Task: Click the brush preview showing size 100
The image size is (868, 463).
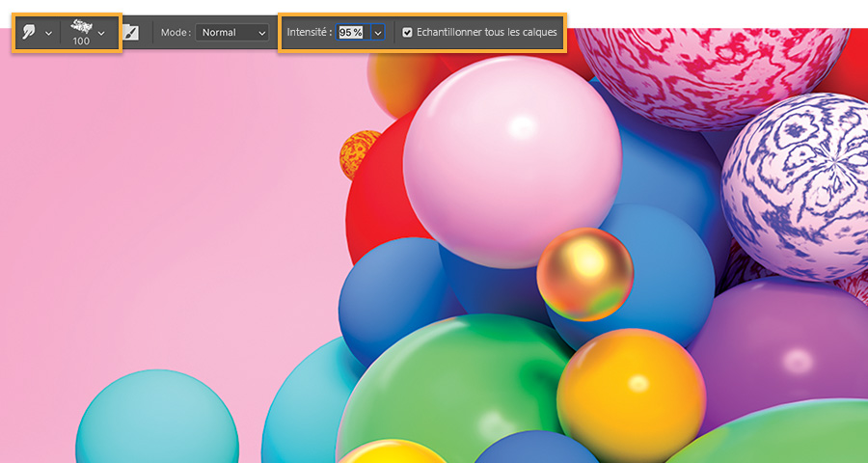Action: [x=81, y=33]
